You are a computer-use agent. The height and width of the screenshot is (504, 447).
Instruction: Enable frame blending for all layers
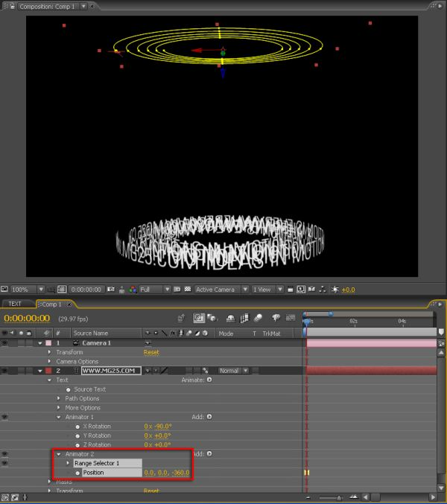[x=244, y=318]
